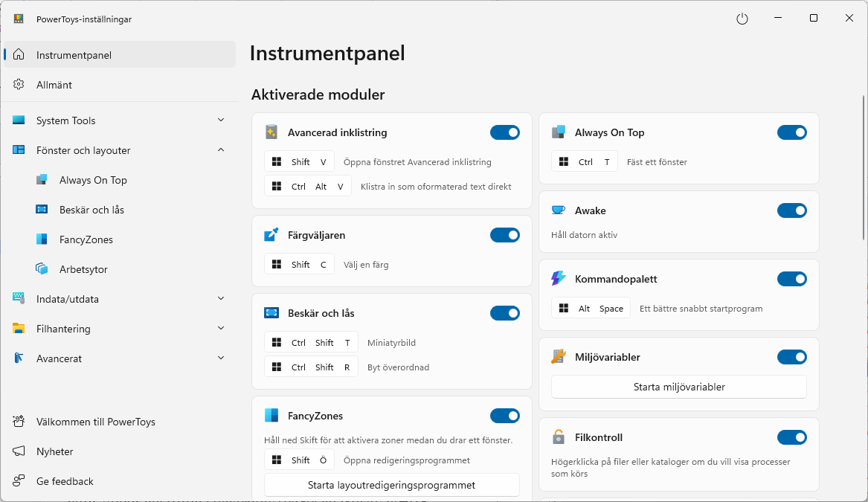Click the power icon in the title bar

point(742,19)
